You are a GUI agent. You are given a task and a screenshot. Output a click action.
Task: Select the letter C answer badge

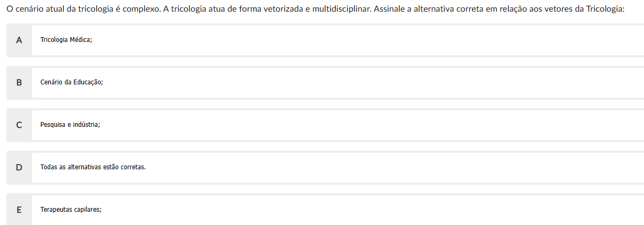click(19, 125)
